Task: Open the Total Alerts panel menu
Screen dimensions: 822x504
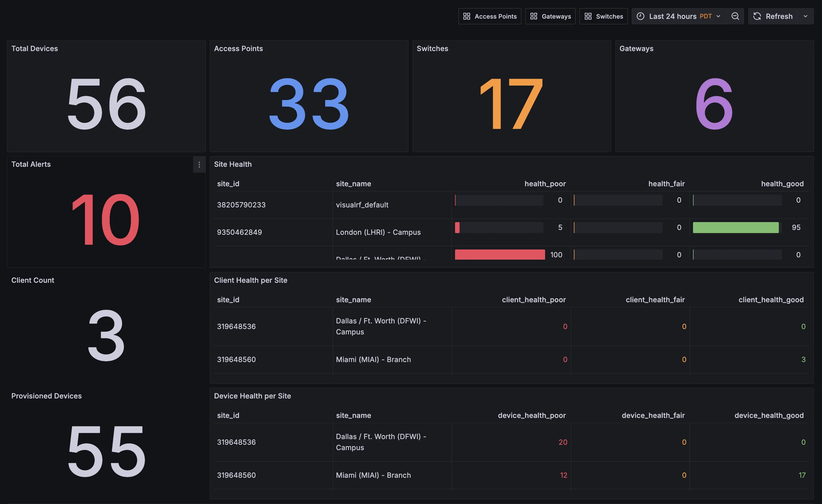Action: pos(199,165)
